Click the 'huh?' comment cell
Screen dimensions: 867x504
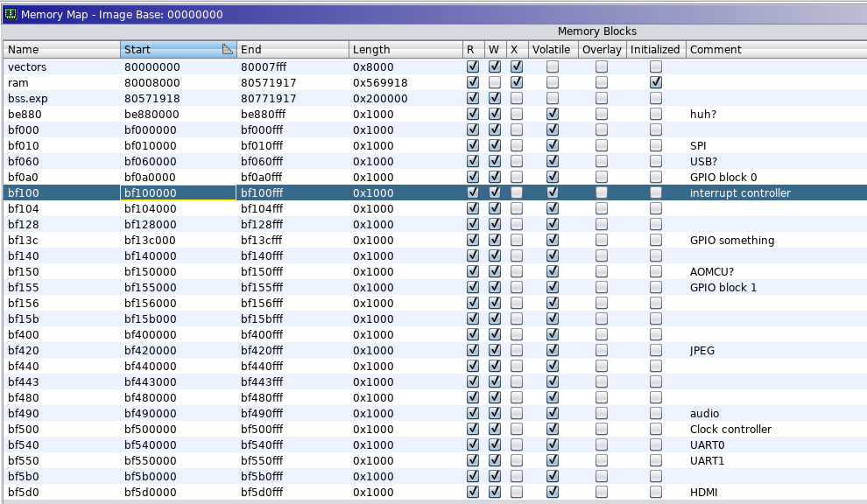pyautogui.click(x=704, y=114)
